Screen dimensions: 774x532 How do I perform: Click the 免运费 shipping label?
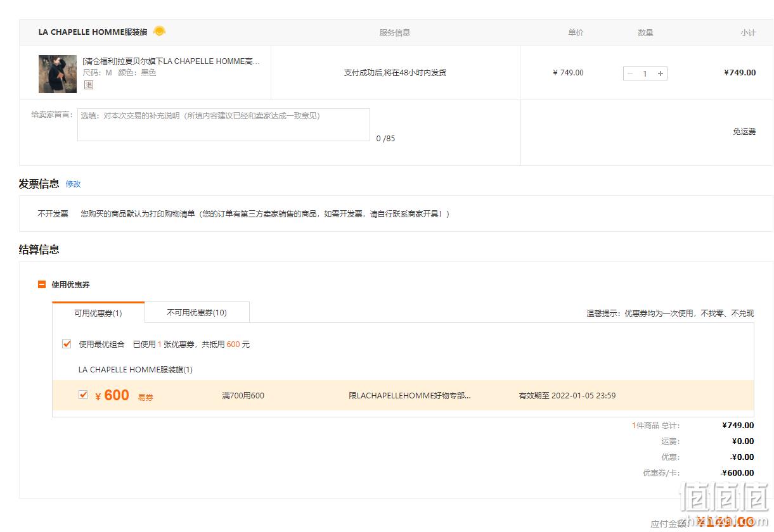744,132
